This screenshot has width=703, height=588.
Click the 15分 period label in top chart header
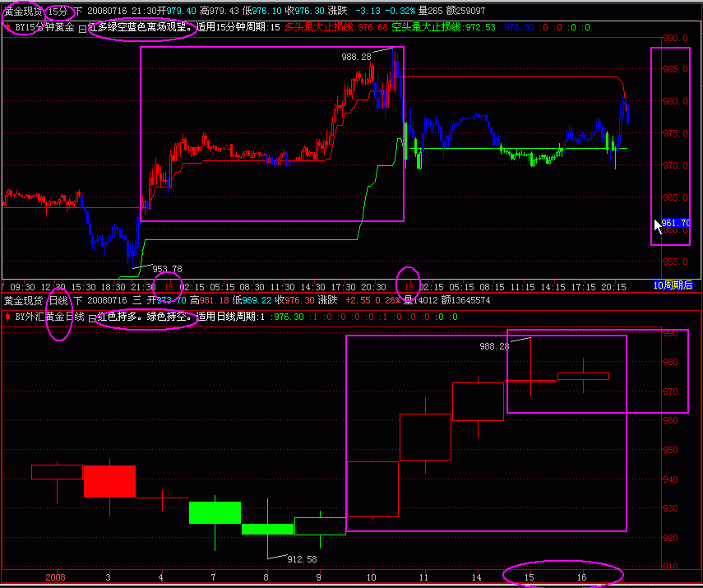tap(58, 11)
